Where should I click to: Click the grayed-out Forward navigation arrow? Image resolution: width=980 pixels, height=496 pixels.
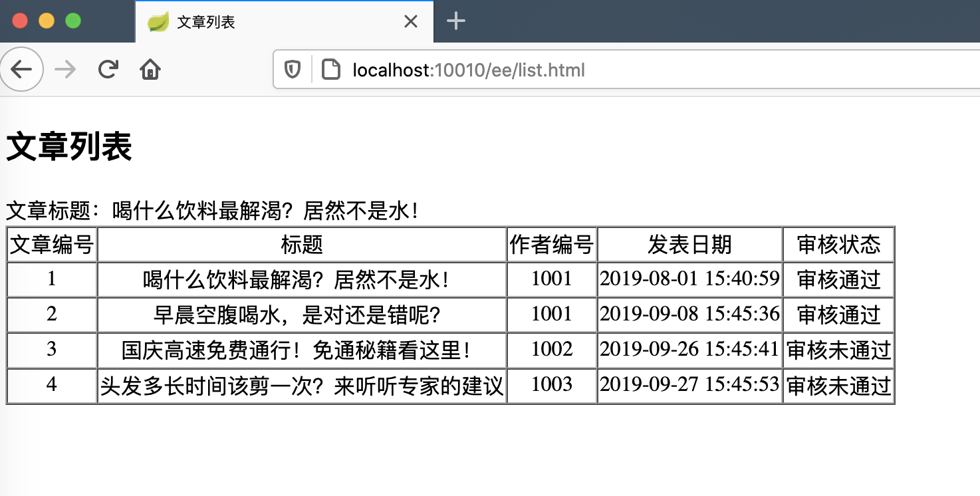pyautogui.click(x=64, y=69)
